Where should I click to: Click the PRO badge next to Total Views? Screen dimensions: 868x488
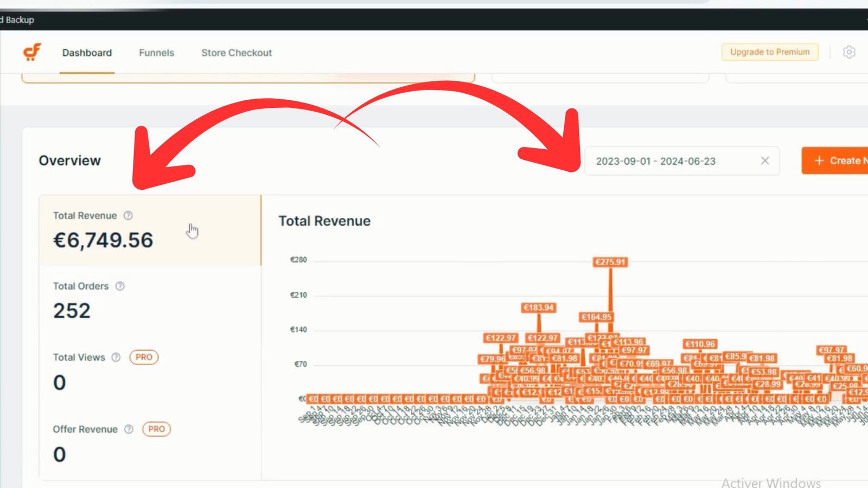tap(144, 357)
